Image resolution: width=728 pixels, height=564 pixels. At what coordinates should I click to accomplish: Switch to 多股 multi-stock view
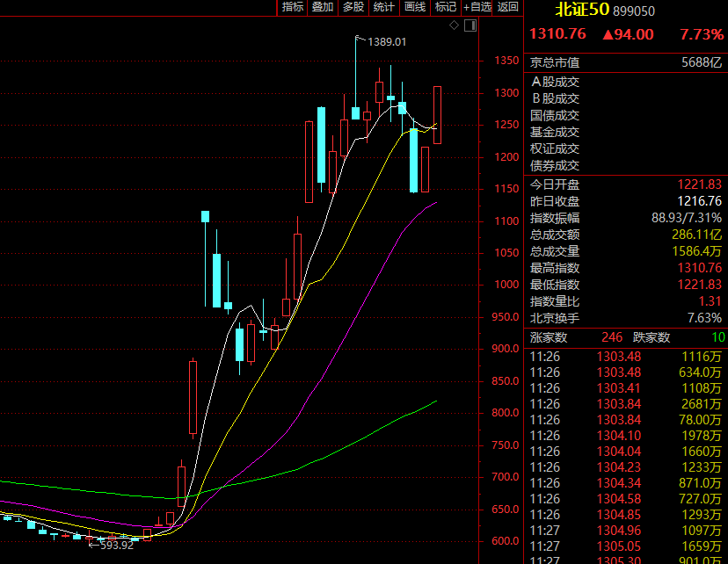coord(353,7)
